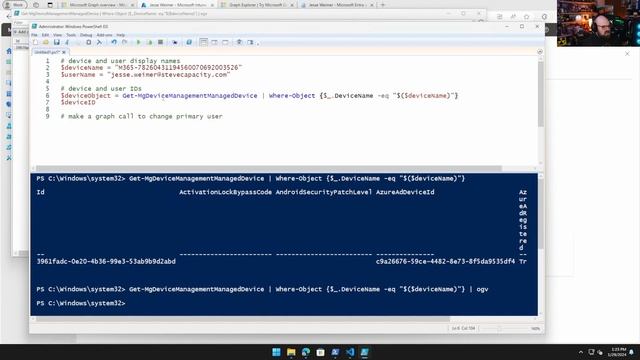Click the $deviceID line in the editor
This screenshot has width=640, height=360.
click(x=78, y=102)
